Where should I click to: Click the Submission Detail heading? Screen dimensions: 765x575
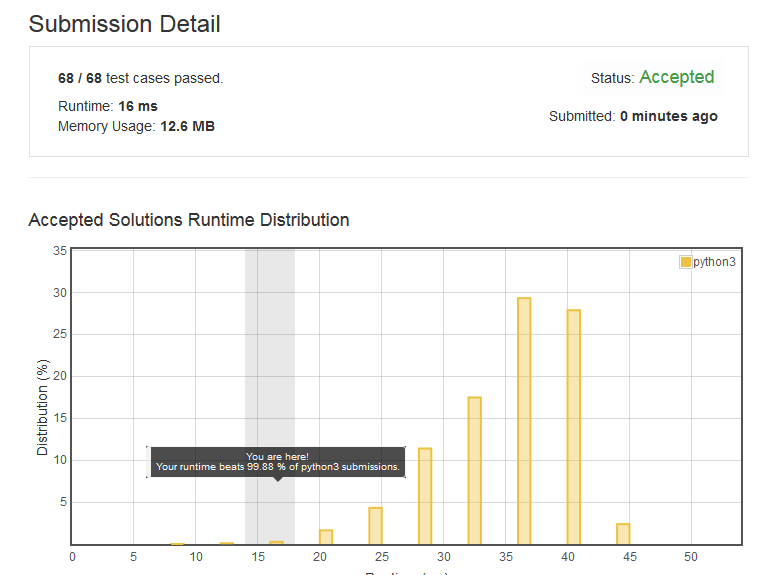pyautogui.click(x=125, y=23)
